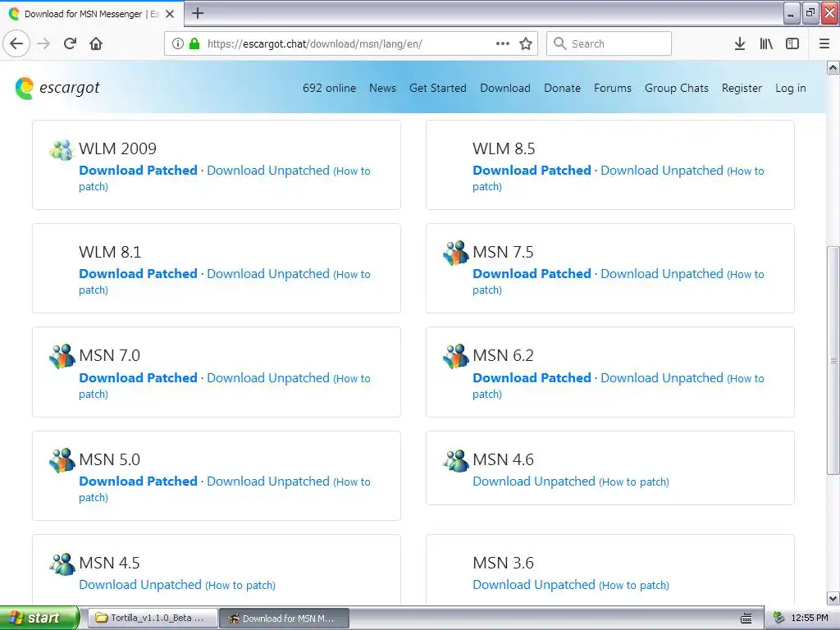Open News in site navigation
The image size is (840, 630).
pos(382,88)
